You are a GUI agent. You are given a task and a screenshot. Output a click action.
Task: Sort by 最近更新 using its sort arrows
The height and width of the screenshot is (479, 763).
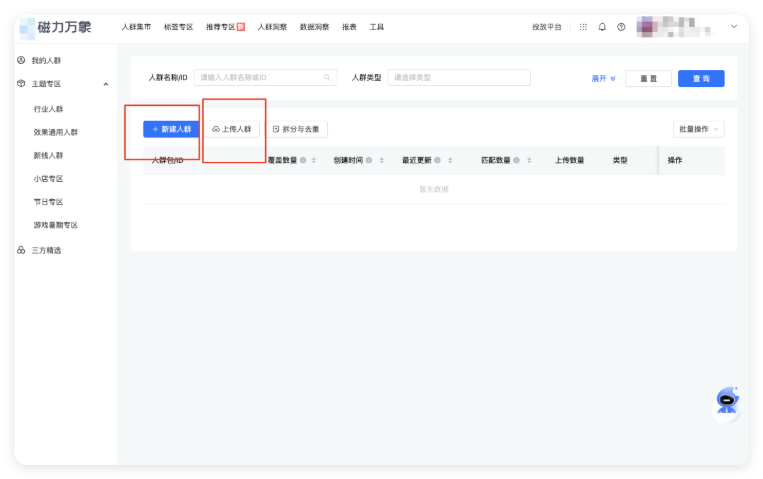[450, 160]
